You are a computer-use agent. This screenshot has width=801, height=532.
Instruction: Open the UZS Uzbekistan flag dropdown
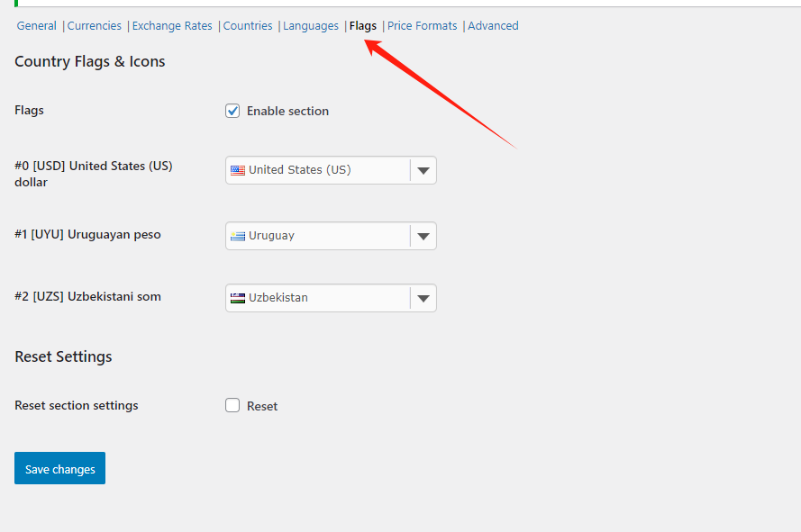point(331,298)
